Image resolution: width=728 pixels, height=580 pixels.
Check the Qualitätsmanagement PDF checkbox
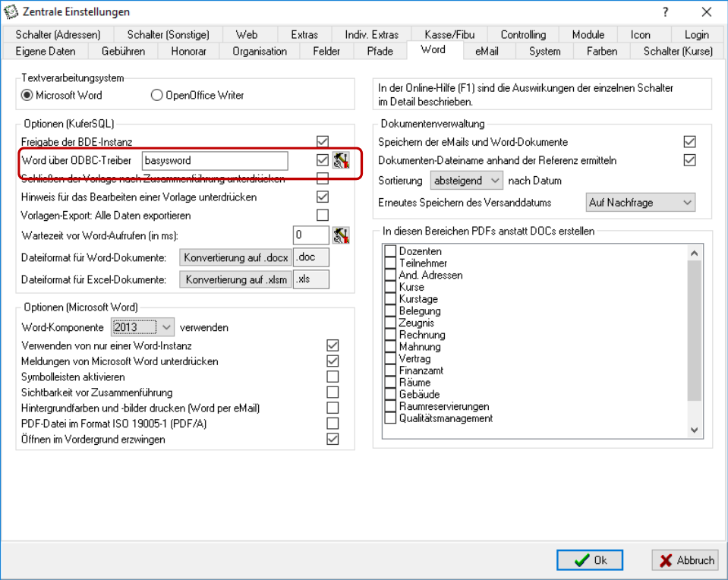click(390, 418)
